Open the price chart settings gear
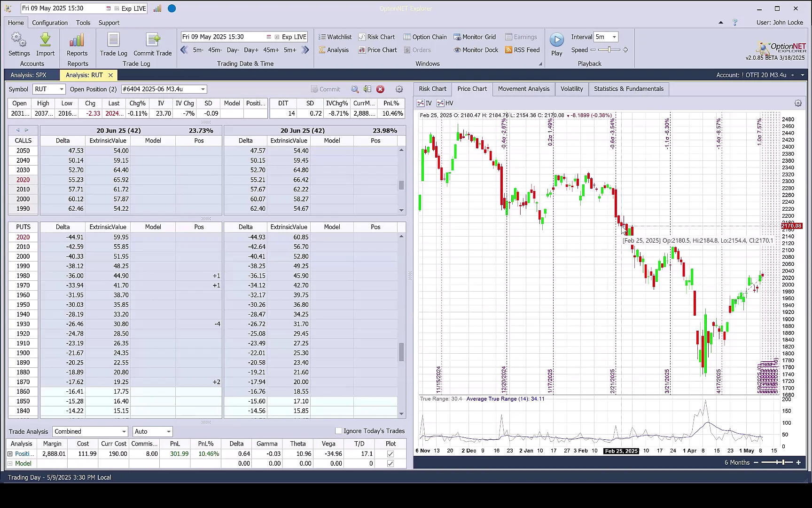 coord(798,103)
